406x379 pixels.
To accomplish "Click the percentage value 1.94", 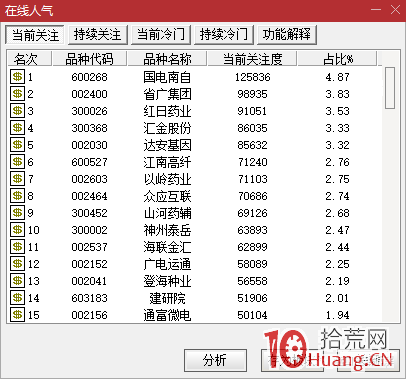I will (x=337, y=315).
